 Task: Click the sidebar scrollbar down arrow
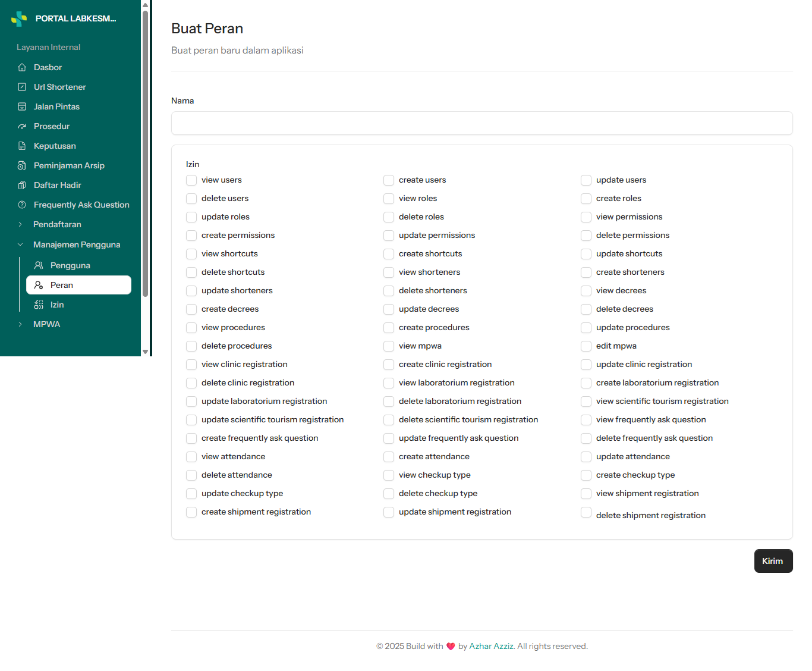tap(145, 352)
